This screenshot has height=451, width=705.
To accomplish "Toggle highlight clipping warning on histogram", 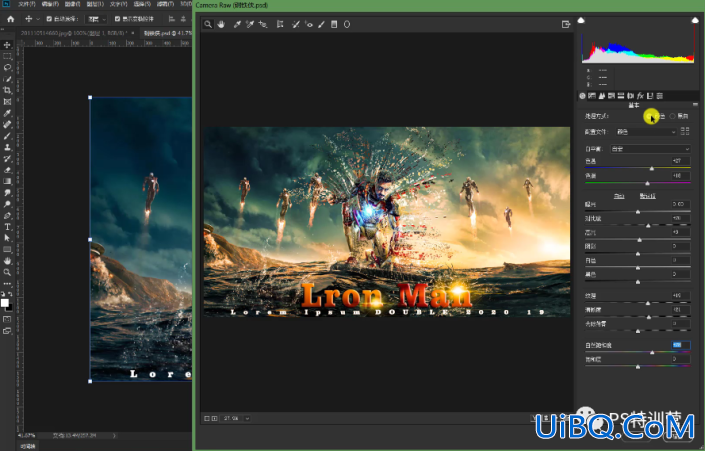I will [x=695, y=20].
